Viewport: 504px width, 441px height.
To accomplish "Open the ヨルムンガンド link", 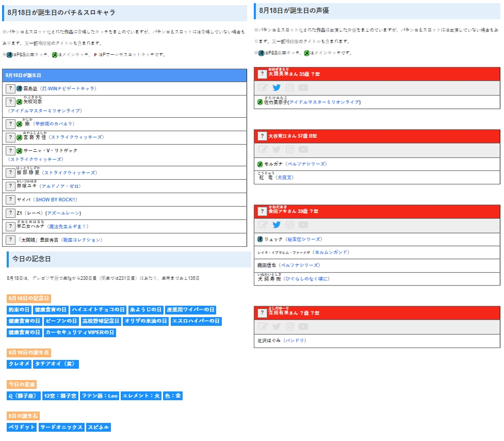I will pos(331,252).
